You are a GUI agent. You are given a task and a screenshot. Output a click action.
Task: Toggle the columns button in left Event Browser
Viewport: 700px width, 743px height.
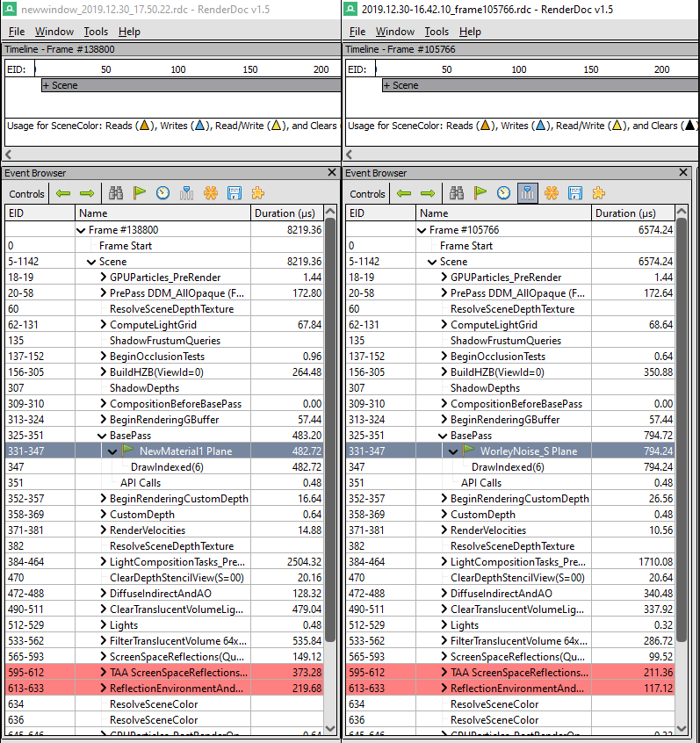click(187, 193)
